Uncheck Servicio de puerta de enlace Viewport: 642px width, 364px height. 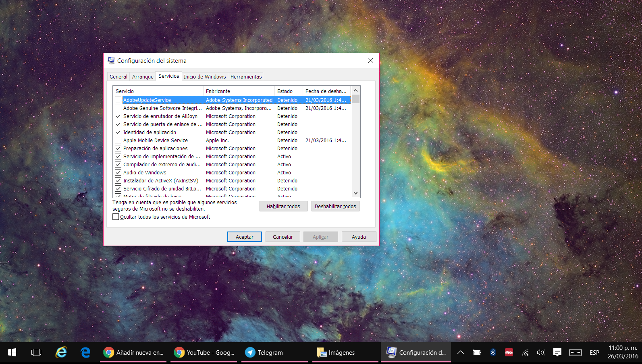118,124
